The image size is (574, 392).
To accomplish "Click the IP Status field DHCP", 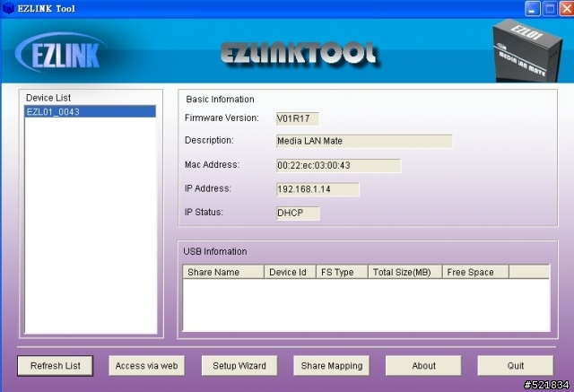I will [x=298, y=213].
